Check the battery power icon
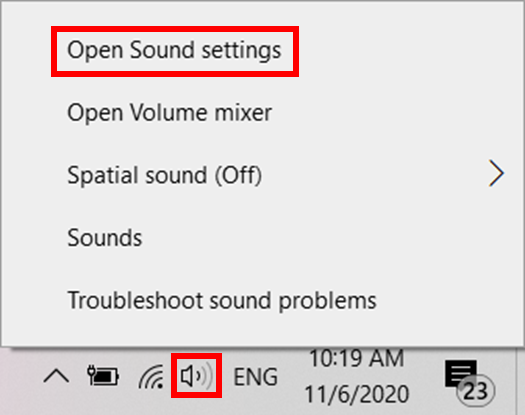525x415 pixels. (103, 376)
